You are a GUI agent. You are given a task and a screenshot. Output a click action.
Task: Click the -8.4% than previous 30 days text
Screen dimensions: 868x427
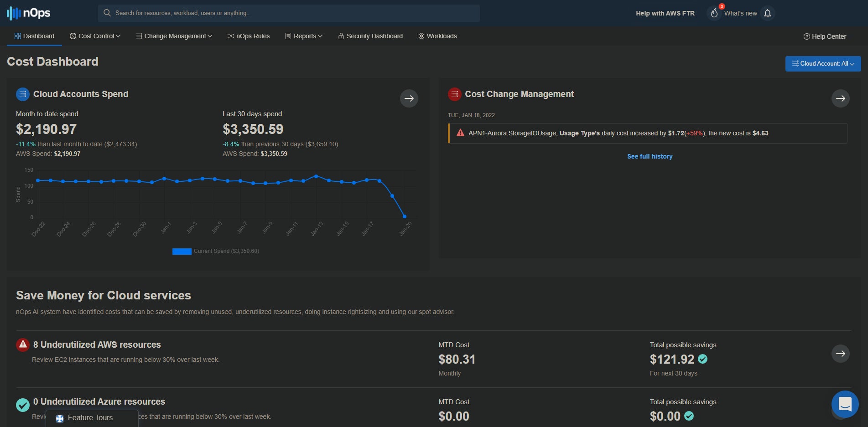click(281, 144)
